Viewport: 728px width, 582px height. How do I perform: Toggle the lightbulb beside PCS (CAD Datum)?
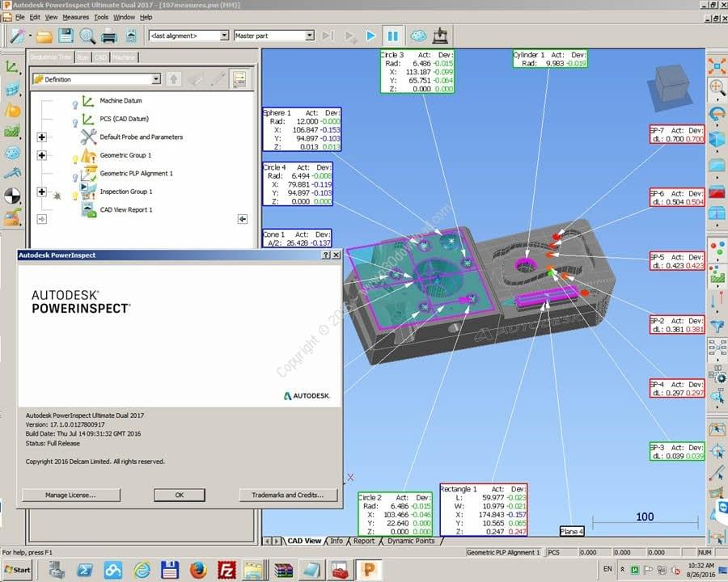(75, 123)
